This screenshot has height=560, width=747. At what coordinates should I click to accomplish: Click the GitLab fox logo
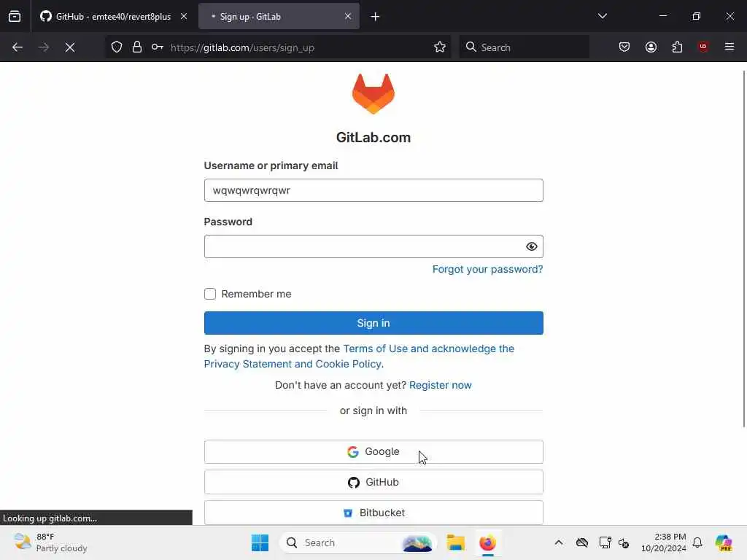click(x=373, y=94)
